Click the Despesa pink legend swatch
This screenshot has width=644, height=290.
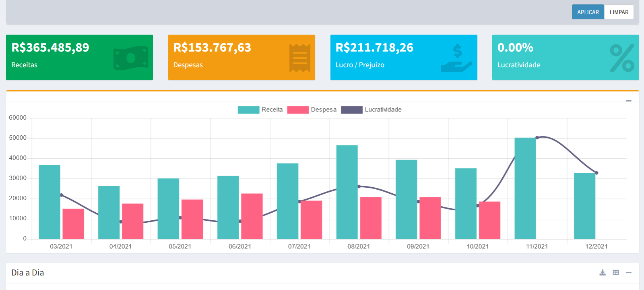298,110
